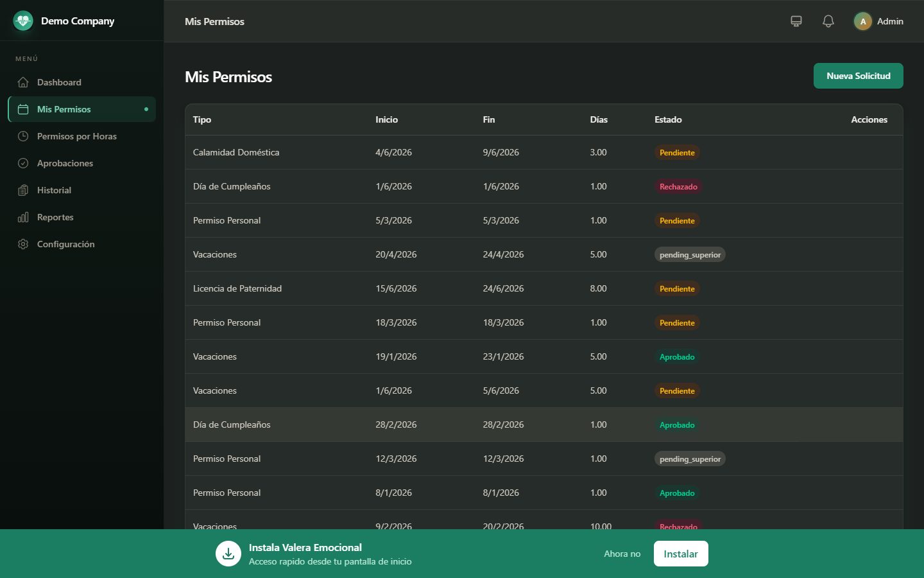
Task: Click the Nueva Solicitud button
Action: pos(859,76)
